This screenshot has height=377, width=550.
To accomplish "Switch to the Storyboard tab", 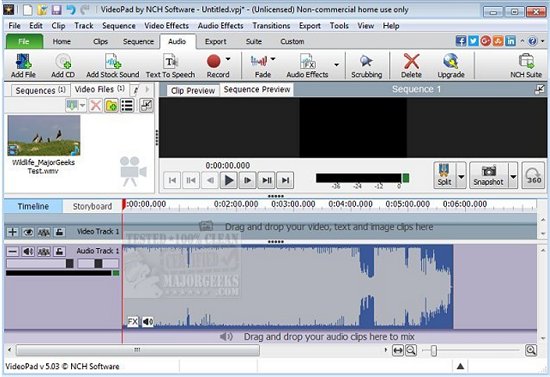I will [92, 206].
